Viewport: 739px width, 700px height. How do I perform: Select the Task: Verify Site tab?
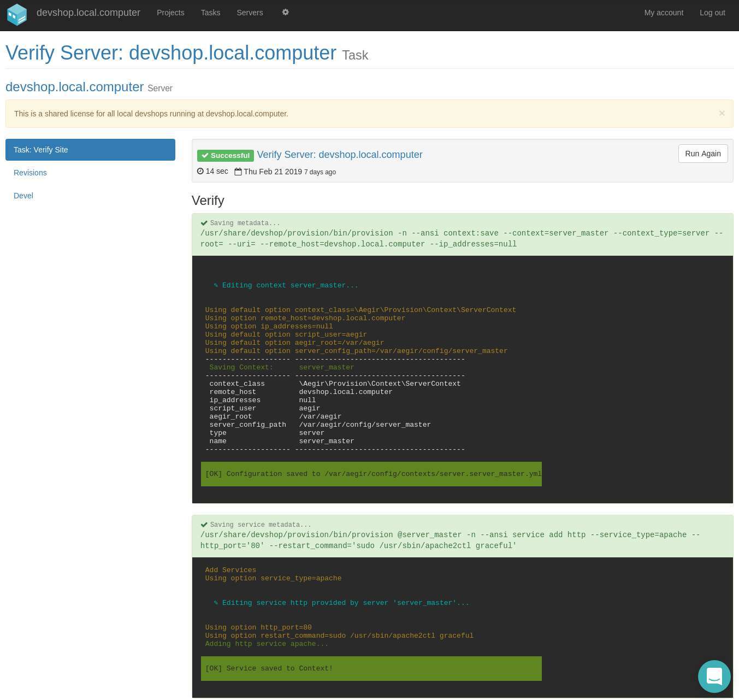[90, 150]
